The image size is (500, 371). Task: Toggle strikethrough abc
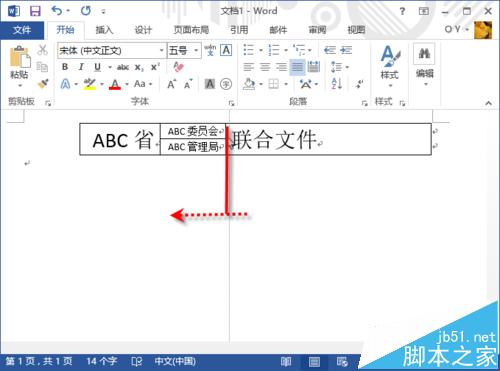(x=123, y=67)
